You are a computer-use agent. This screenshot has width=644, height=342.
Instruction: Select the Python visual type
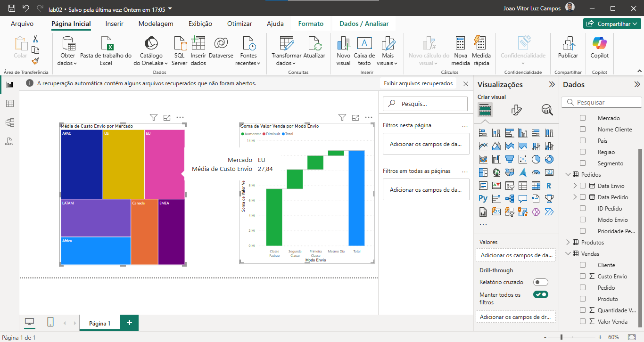tap(483, 199)
